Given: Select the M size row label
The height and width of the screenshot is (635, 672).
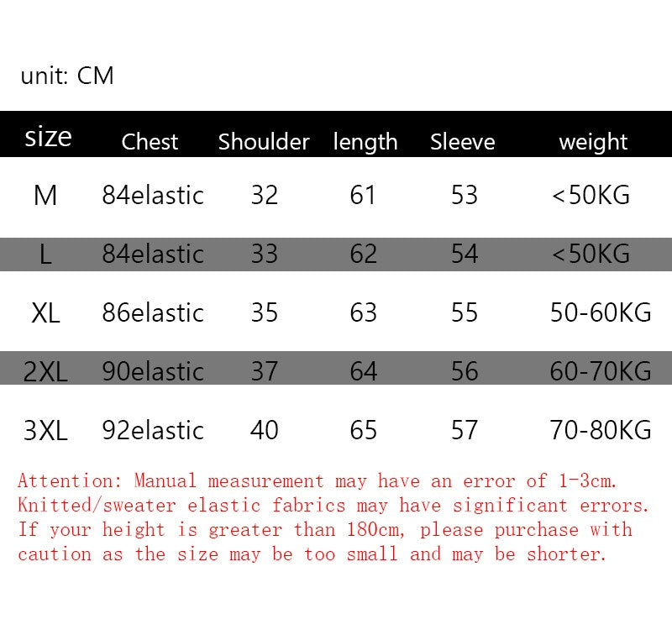Looking at the screenshot, I should point(45,196).
